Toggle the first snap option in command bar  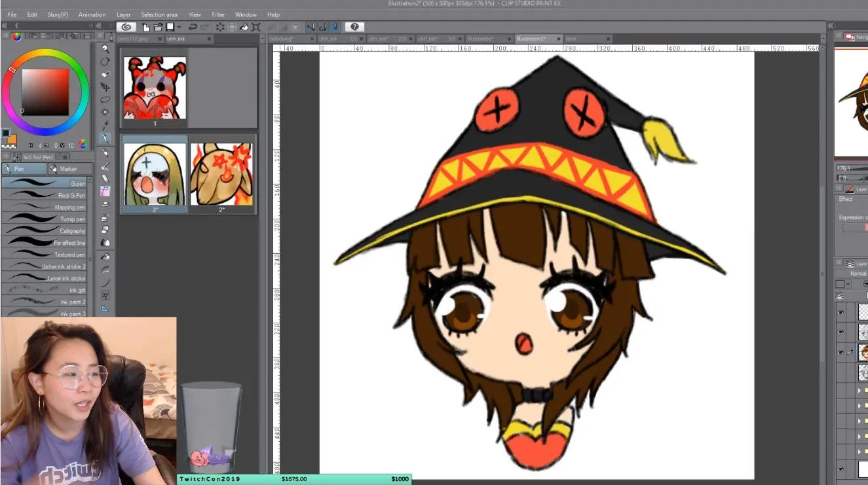[x=311, y=27]
